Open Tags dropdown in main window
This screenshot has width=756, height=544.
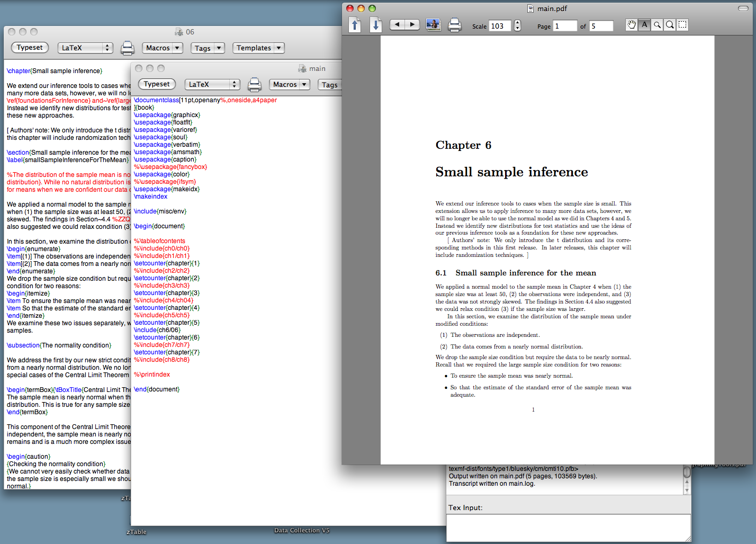coord(329,85)
